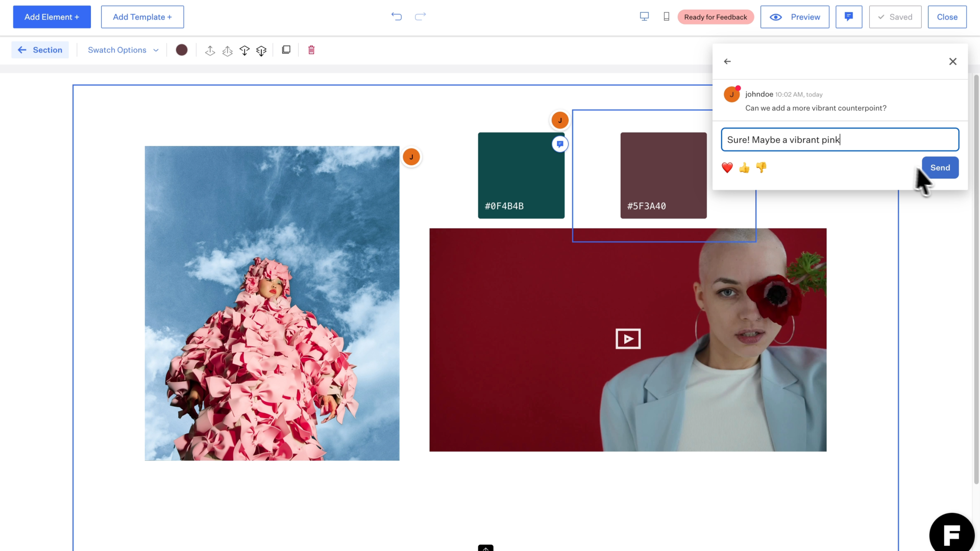980x551 pixels.
Task: Select the pink dress sky image
Action: pos(272,303)
